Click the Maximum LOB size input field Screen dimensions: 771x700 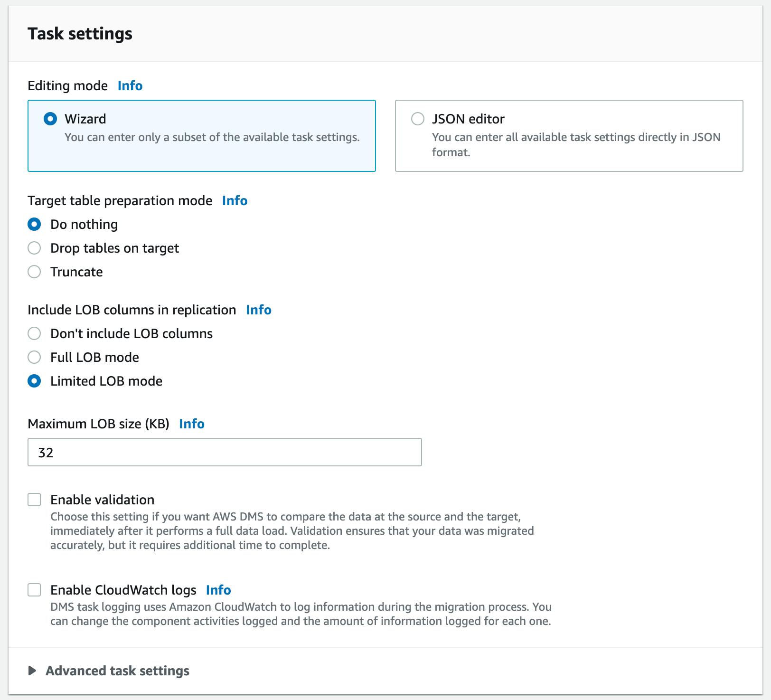click(x=225, y=453)
